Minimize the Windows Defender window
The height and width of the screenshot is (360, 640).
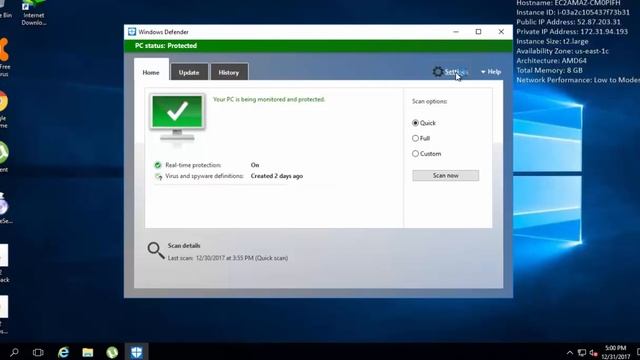pyautogui.click(x=456, y=32)
